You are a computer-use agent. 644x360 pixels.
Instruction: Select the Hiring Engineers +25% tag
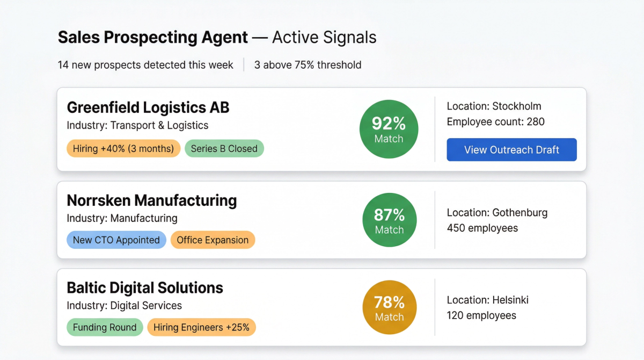tap(201, 327)
